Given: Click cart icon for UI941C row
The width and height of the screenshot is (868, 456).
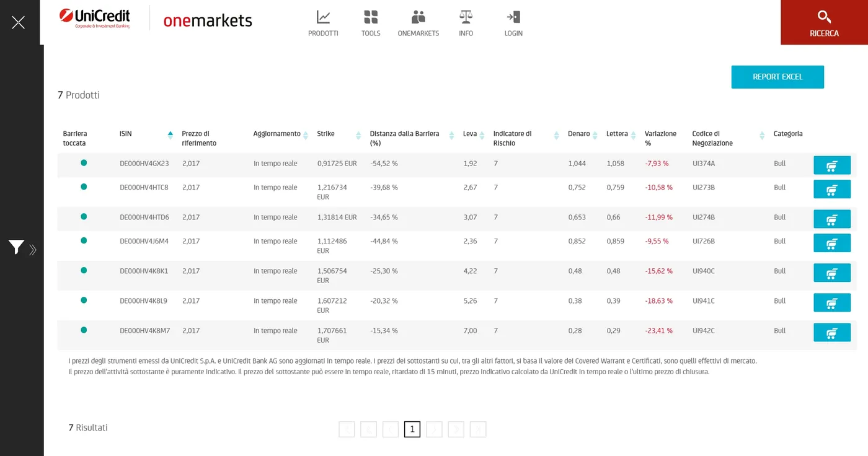Looking at the screenshot, I should click(x=832, y=302).
